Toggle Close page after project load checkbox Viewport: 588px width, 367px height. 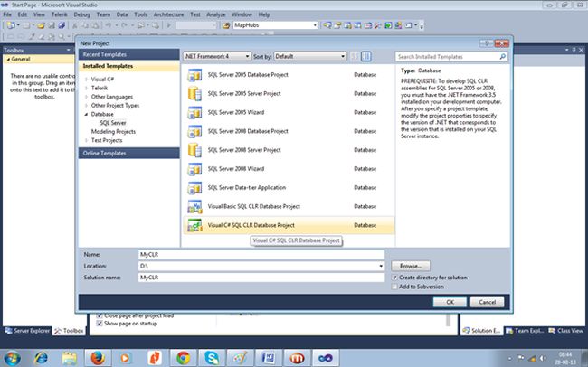[100, 315]
